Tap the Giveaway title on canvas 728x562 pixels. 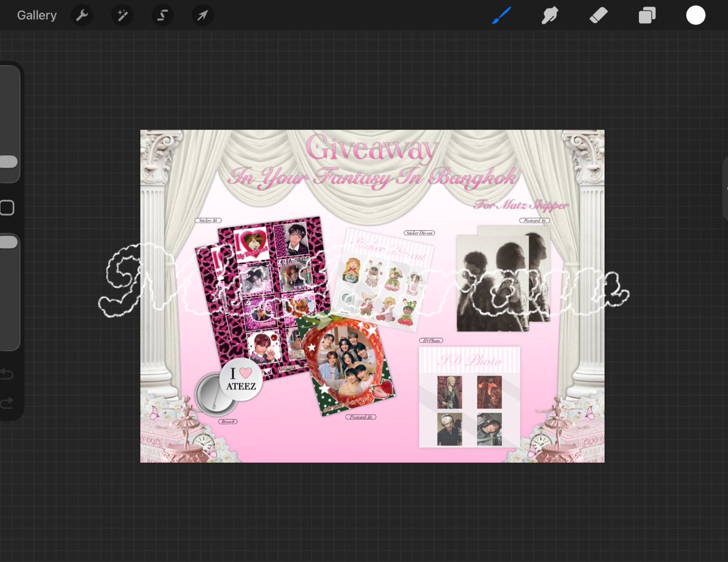pos(372,149)
